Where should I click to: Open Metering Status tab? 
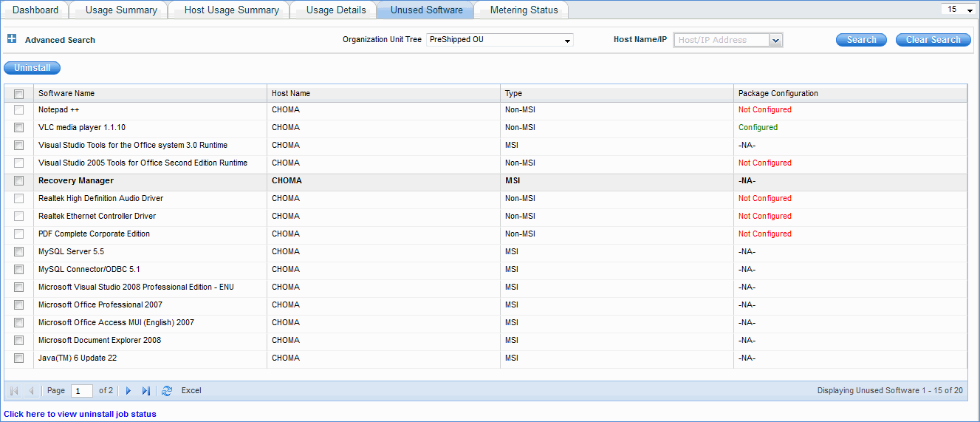click(x=524, y=10)
